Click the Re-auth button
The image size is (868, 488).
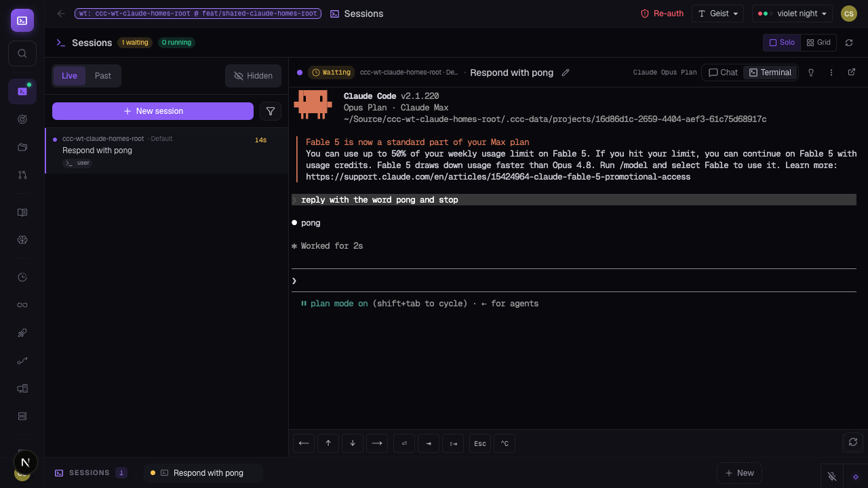click(x=663, y=14)
